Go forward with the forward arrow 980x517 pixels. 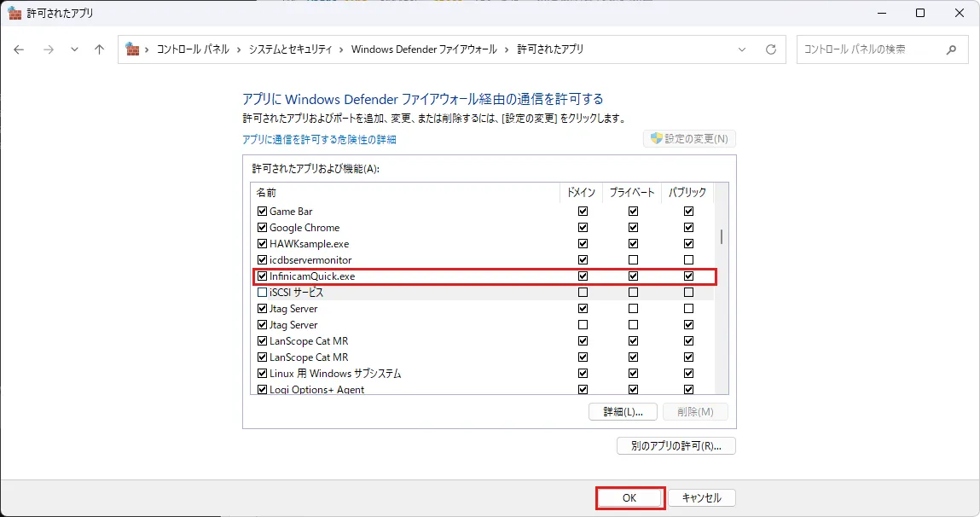(48, 49)
